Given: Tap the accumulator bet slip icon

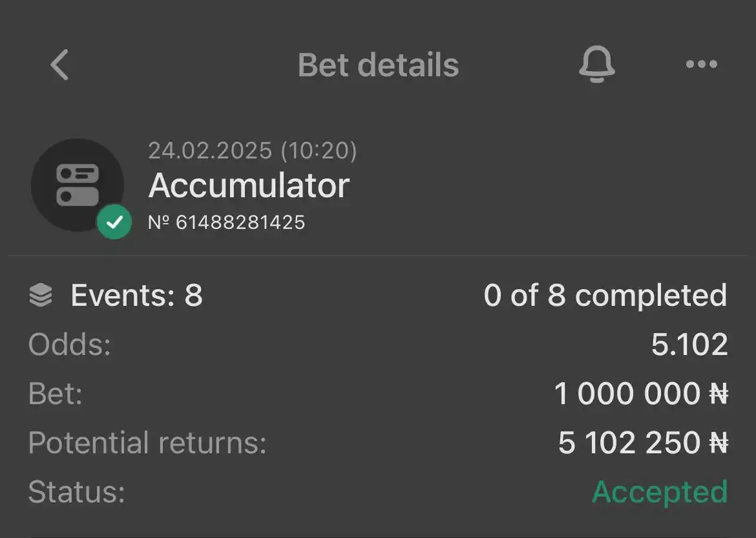Looking at the screenshot, I should coord(78,185).
